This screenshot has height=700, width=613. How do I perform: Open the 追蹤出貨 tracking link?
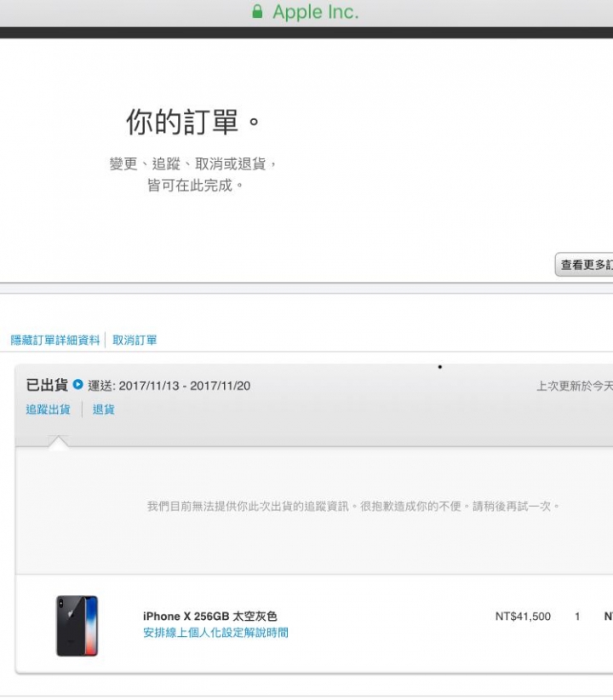click(49, 410)
